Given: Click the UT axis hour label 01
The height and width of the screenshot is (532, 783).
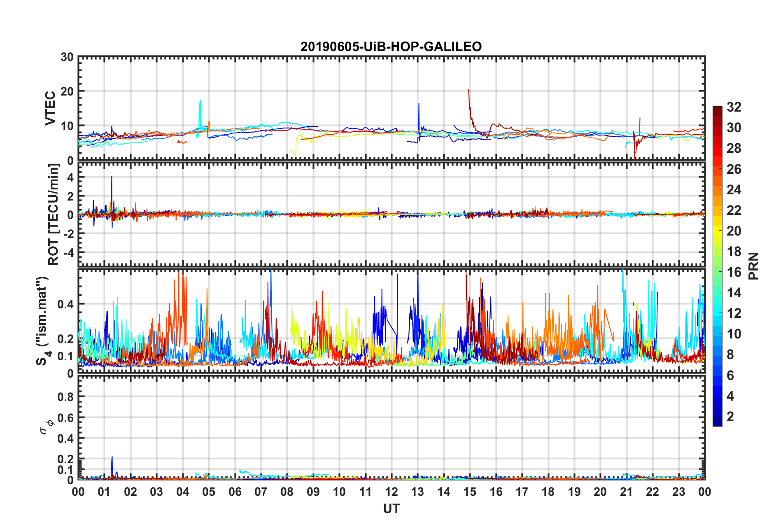Looking at the screenshot, I should (104, 492).
